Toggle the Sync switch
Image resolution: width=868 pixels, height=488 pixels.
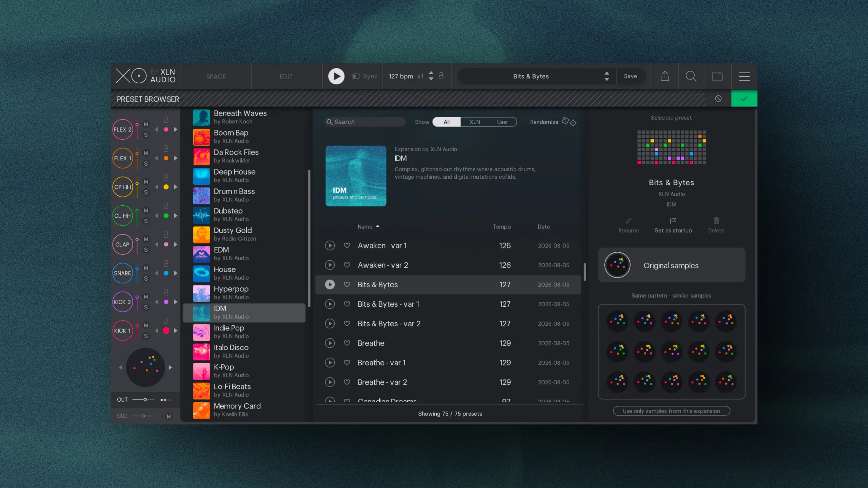pyautogui.click(x=356, y=76)
